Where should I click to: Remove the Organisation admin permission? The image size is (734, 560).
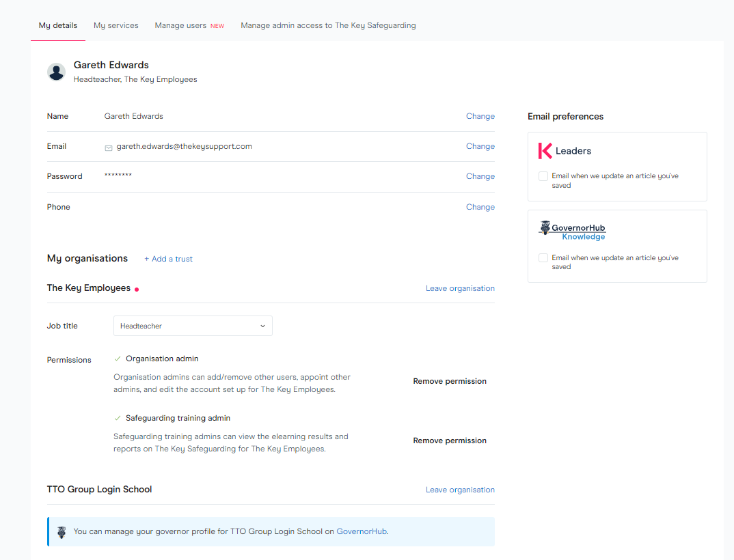pos(449,381)
